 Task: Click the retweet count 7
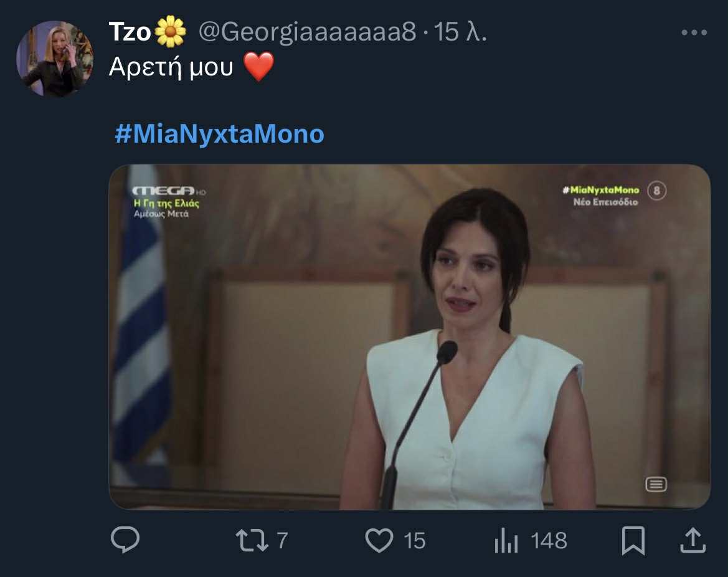click(x=282, y=540)
